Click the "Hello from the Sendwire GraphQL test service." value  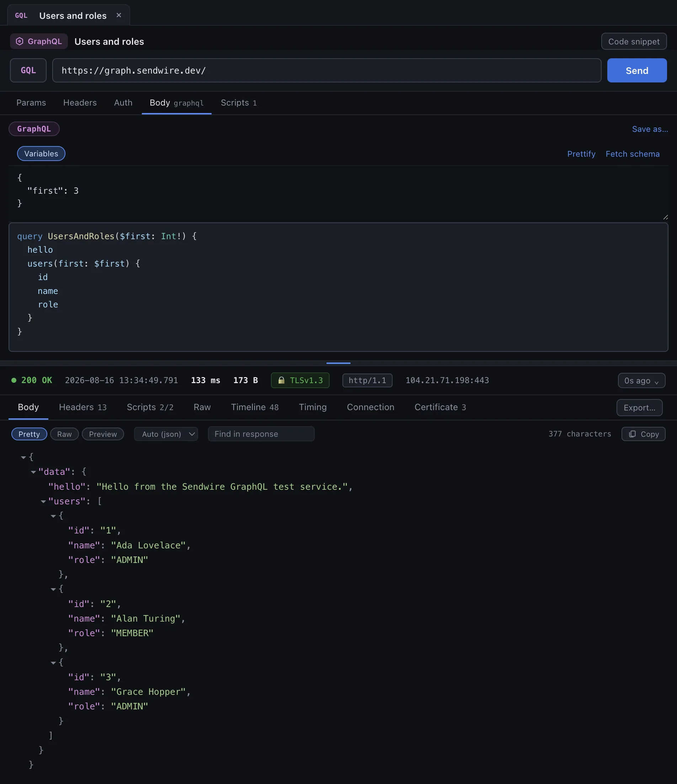[222, 487]
